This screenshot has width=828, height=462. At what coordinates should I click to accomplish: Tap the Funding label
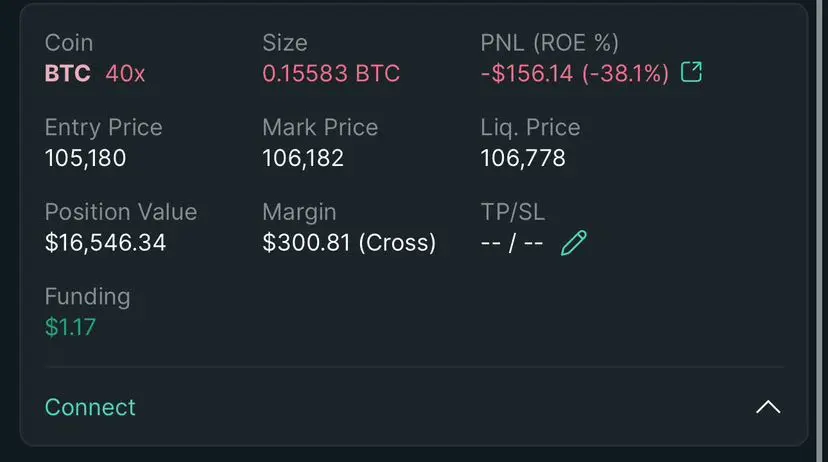pos(88,297)
